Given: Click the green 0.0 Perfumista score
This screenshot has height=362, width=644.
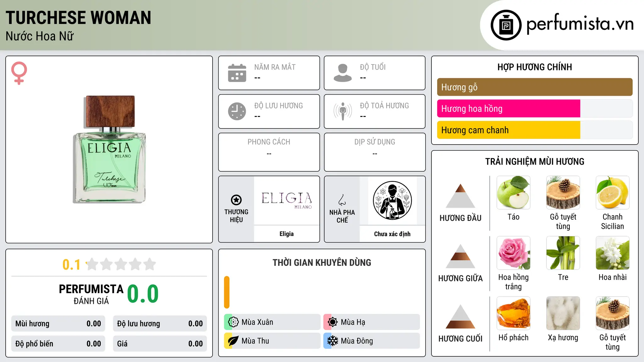Looking at the screenshot, I should click(143, 294).
